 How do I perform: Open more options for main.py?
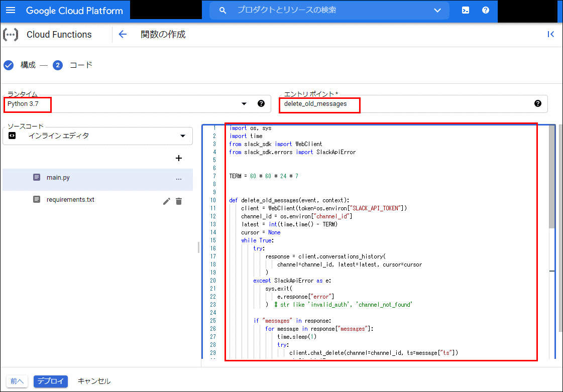point(179,179)
